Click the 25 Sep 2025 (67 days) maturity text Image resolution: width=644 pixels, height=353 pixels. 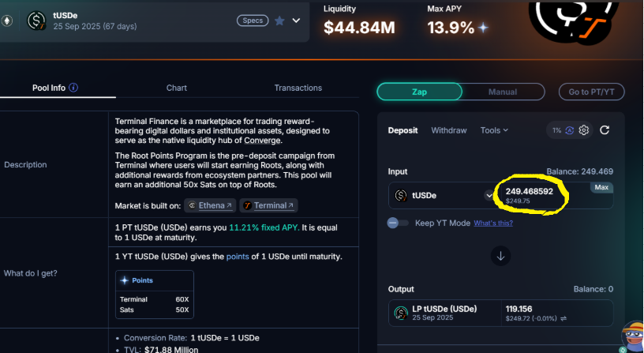coord(95,26)
